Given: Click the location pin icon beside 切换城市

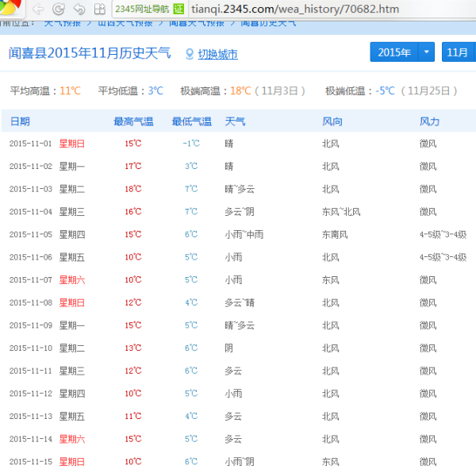Looking at the screenshot, I should pos(190,54).
